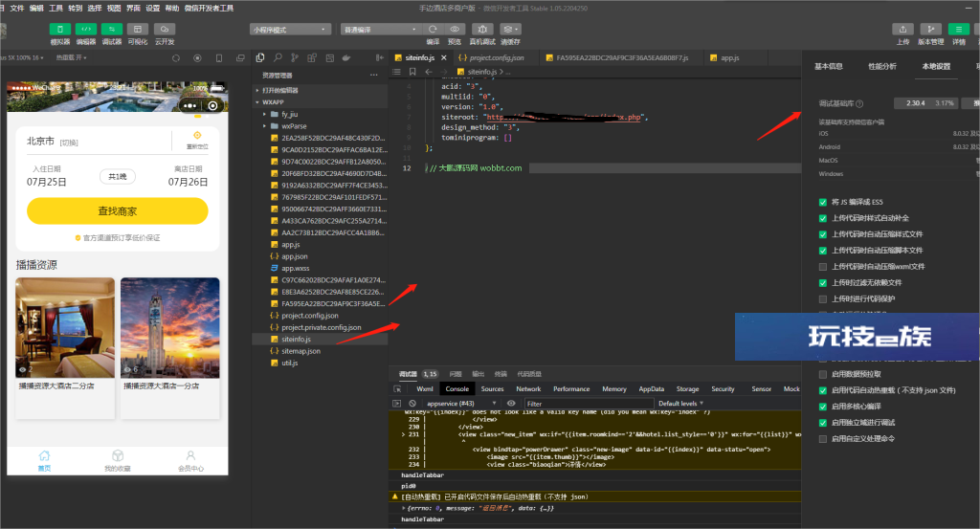Open the source control branch icon
980x529 pixels.
coord(295,57)
